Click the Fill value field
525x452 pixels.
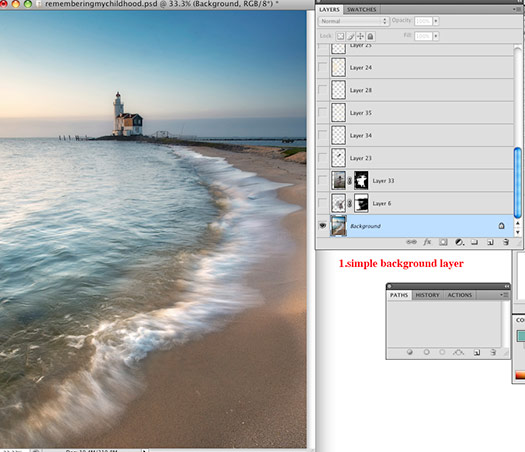click(x=423, y=36)
